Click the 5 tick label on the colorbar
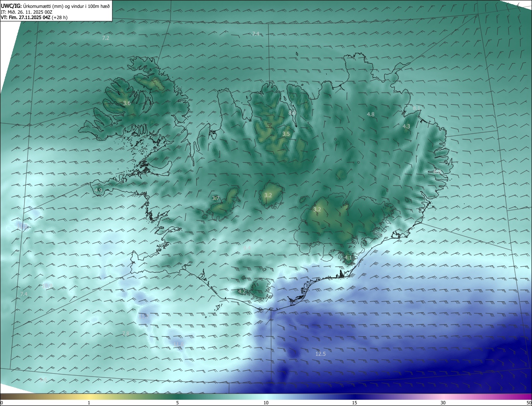532x406 pixels. (x=177, y=403)
